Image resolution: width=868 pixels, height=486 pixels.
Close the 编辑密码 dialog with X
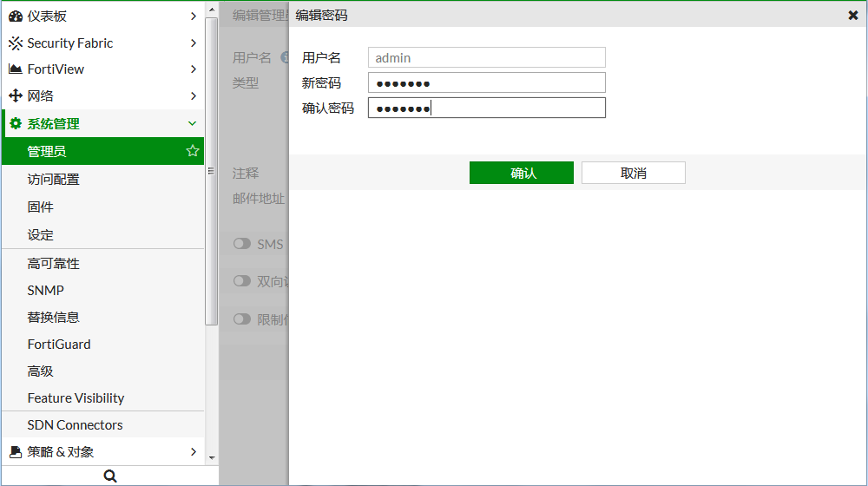(852, 15)
